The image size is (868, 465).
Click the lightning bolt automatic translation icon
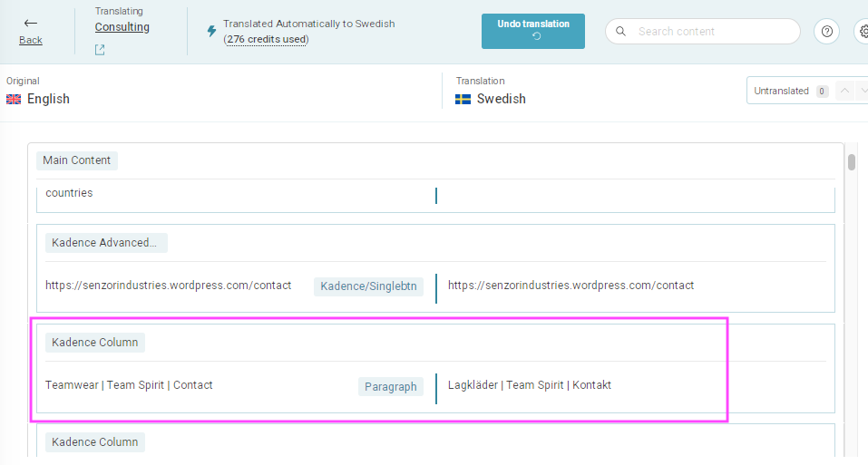(x=211, y=31)
